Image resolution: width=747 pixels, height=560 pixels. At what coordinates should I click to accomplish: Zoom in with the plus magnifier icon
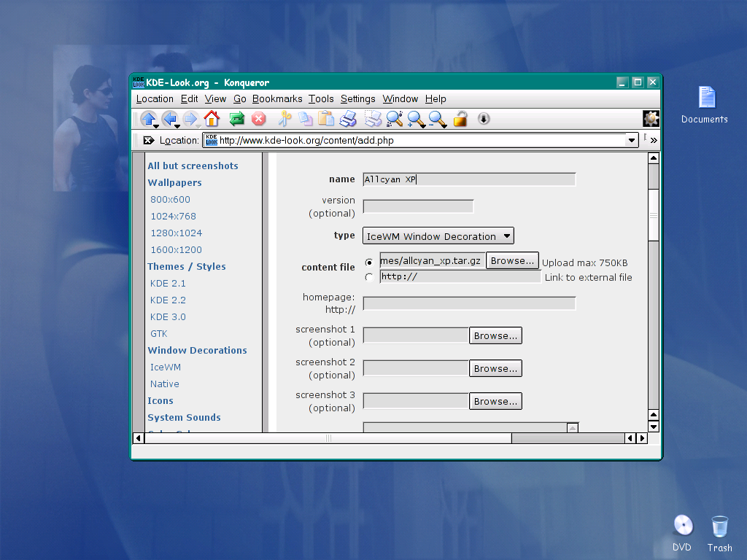coord(416,119)
